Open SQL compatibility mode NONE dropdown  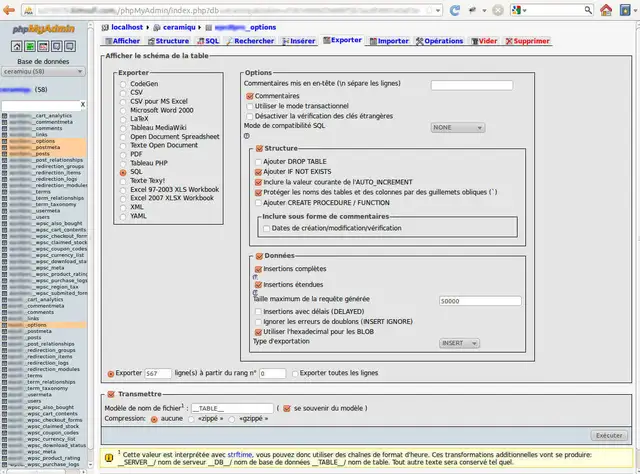tap(458, 128)
